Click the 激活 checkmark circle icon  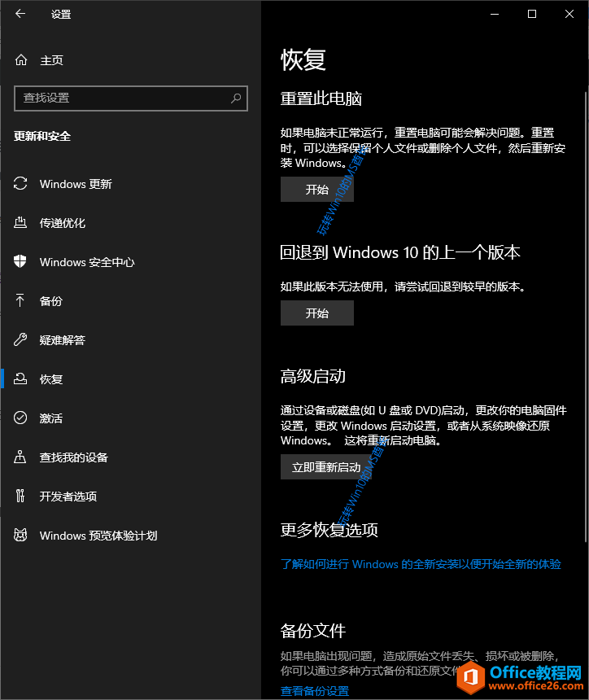point(20,418)
